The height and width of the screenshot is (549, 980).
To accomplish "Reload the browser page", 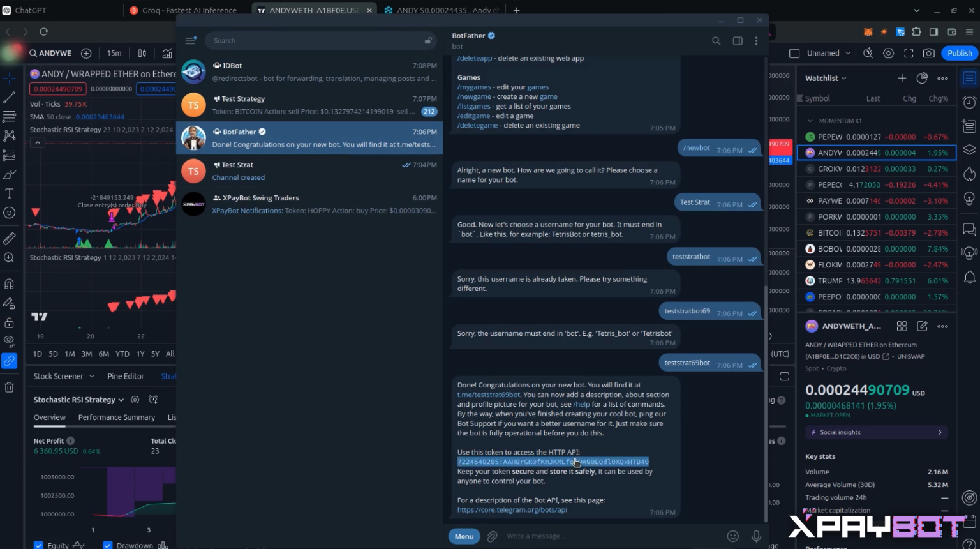I will (43, 31).
